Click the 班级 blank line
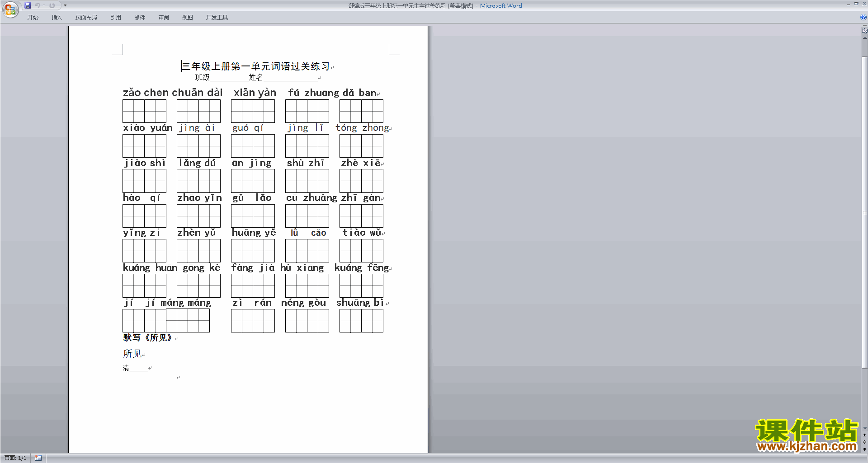This screenshot has height=463, width=868. [x=229, y=78]
